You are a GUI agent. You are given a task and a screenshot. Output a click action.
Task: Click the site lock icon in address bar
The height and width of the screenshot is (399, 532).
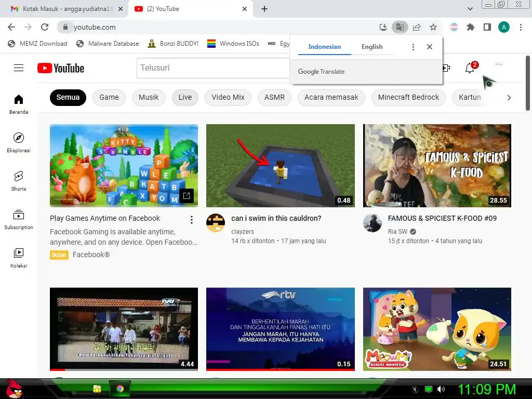click(x=65, y=27)
